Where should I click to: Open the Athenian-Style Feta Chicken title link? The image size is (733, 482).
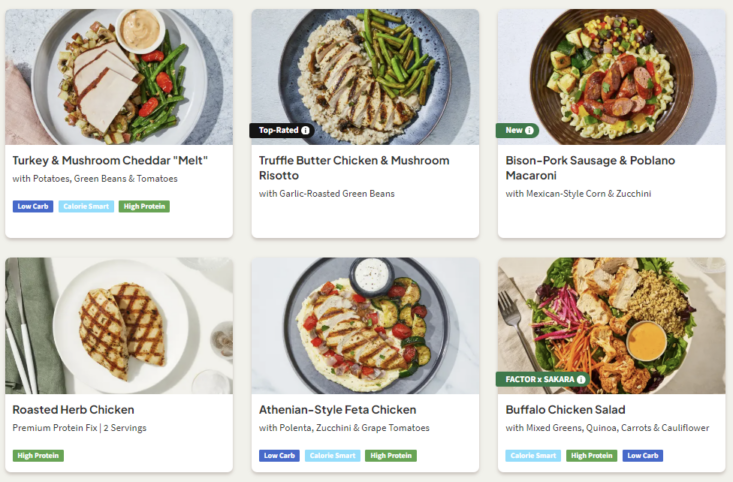coord(337,409)
